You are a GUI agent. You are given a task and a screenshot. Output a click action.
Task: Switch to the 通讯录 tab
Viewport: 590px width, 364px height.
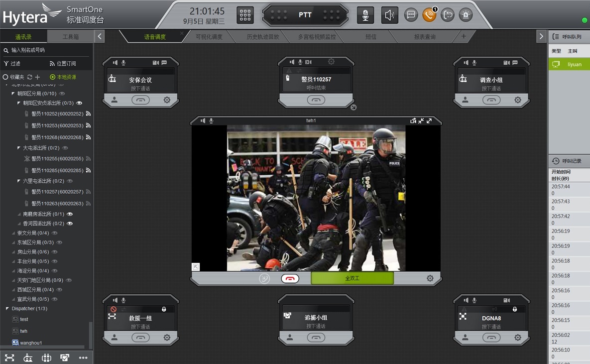(x=23, y=36)
